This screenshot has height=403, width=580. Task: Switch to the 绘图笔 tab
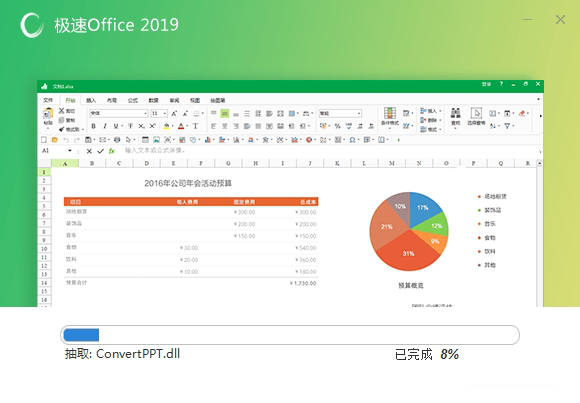(218, 100)
